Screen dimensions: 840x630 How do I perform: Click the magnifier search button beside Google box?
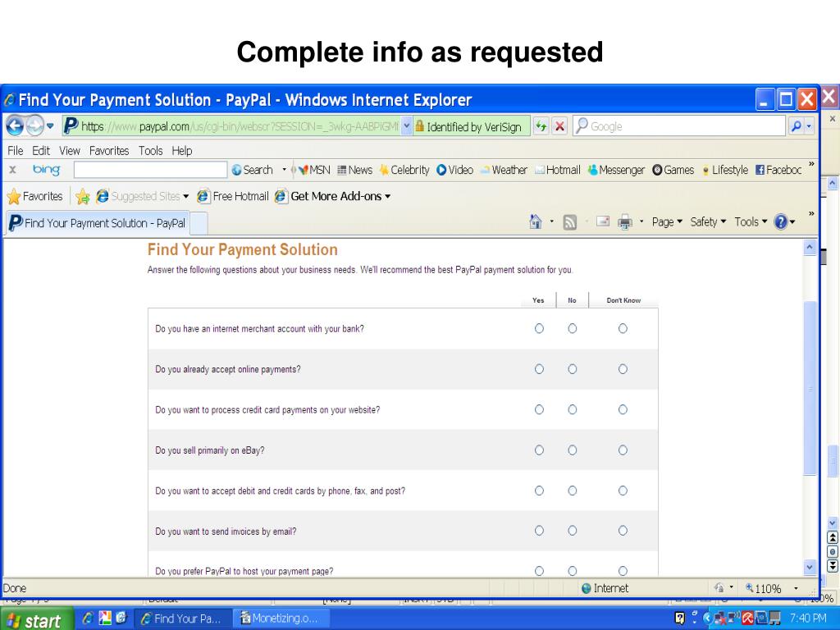[x=796, y=126]
